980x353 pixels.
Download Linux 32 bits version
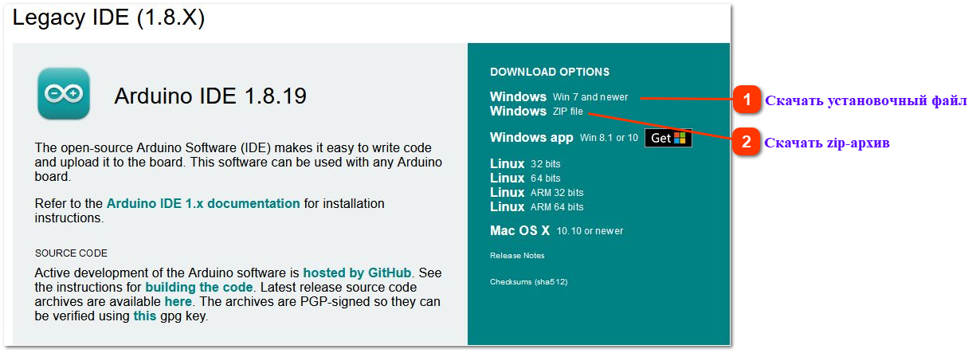pos(525,163)
